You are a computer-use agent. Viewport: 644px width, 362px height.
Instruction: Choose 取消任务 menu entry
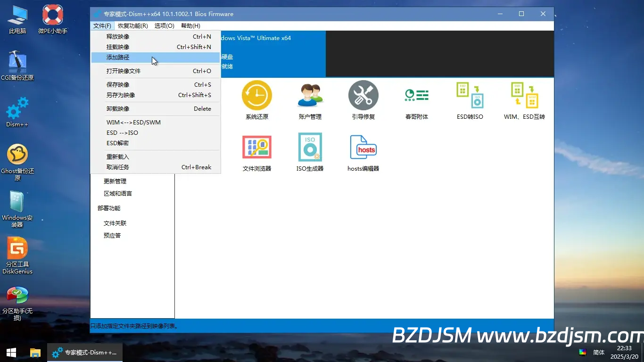coord(156,167)
